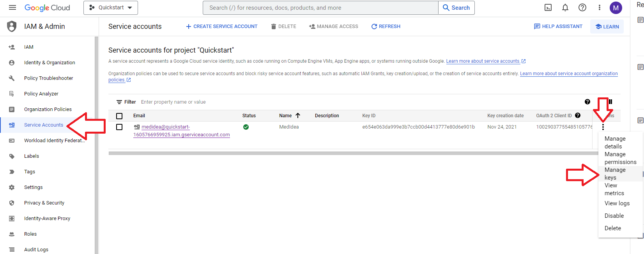Open the Quickstart project selector dropdown
Image resolution: width=644 pixels, height=254 pixels.
click(111, 8)
